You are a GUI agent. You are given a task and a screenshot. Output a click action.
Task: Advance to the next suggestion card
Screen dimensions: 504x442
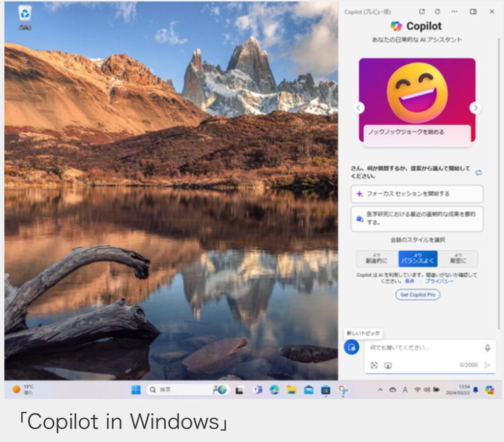pyautogui.click(x=475, y=108)
